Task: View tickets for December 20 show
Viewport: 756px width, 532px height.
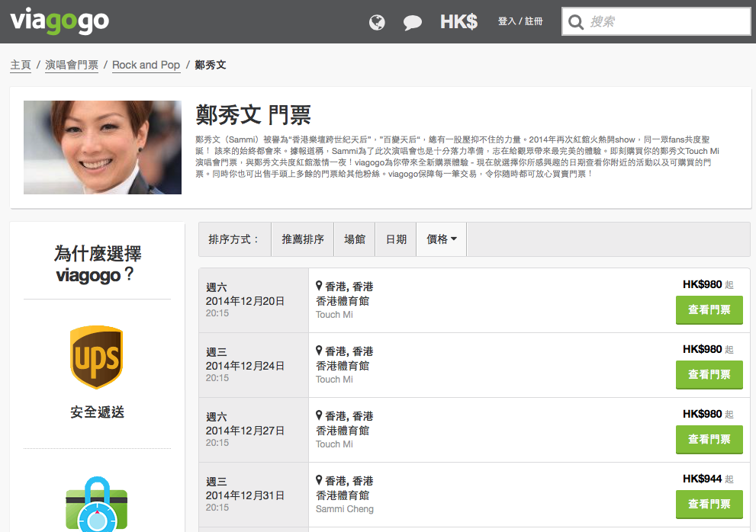Action: [x=709, y=310]
